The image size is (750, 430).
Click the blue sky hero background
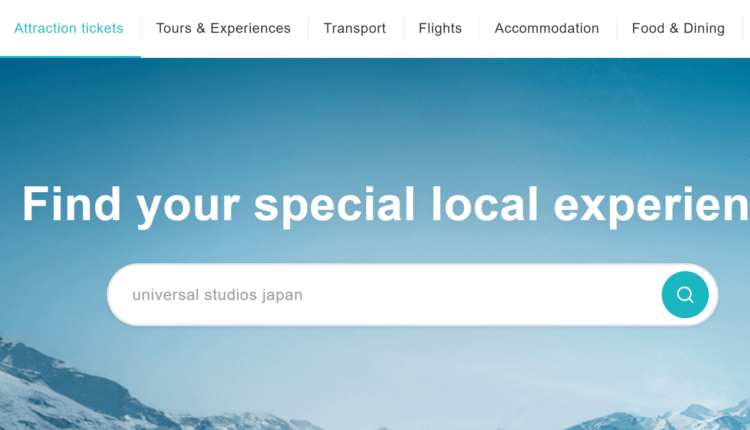pos(383,120)
